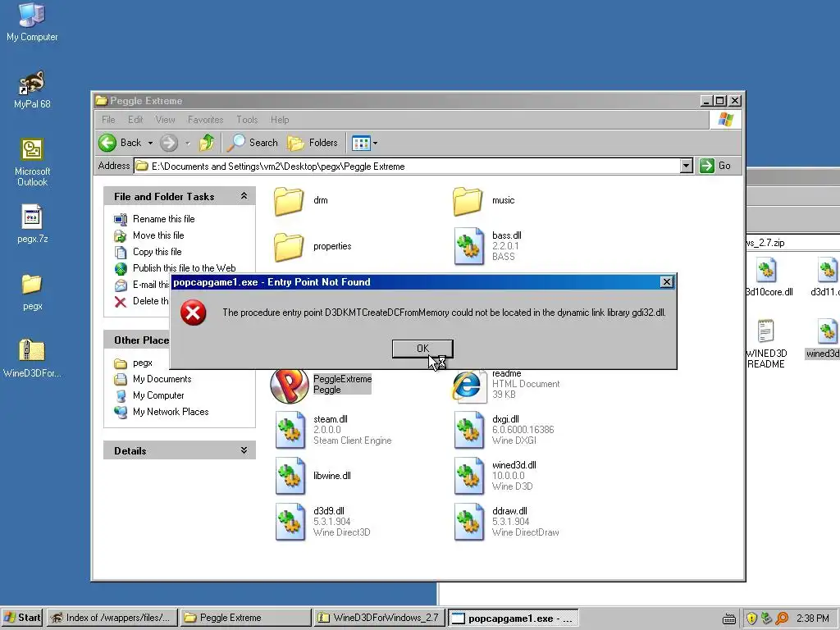
Task: Select the libwine.dll file icon
Action: coord(290,476)
